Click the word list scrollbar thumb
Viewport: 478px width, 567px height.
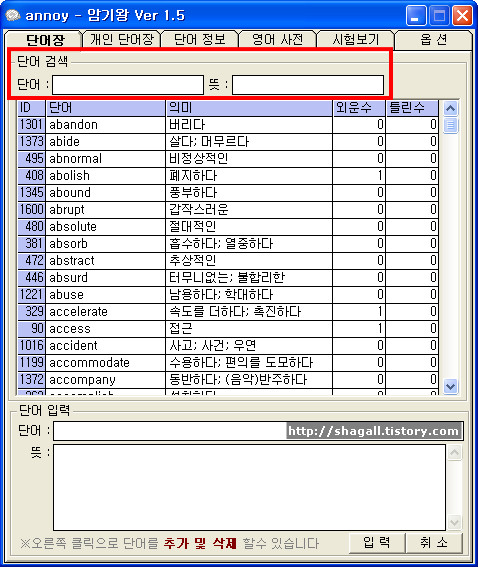pos(450,125)
